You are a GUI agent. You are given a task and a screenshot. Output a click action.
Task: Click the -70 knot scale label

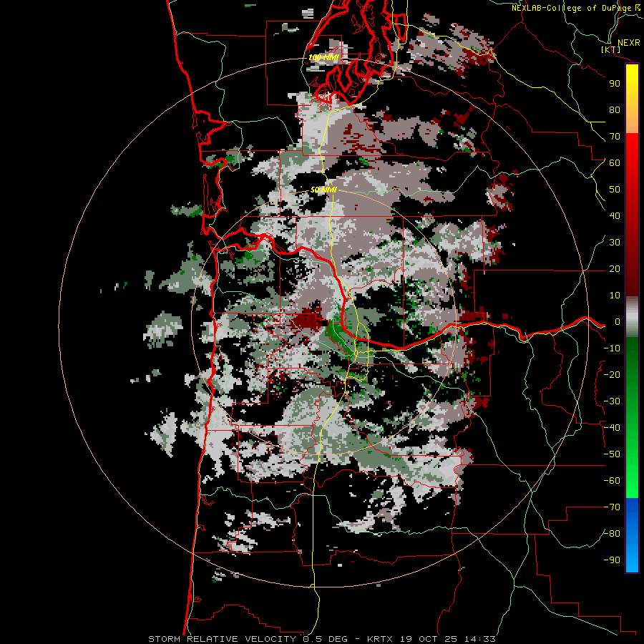(x=612, y=507)
